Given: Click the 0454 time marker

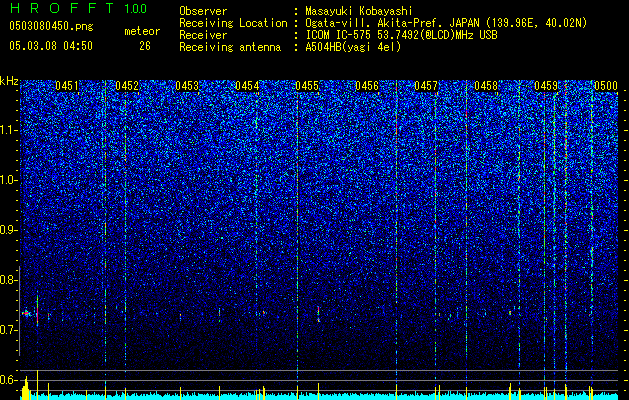Looking at the screenshot, I should pyautogui.click(x=247, y=86).
